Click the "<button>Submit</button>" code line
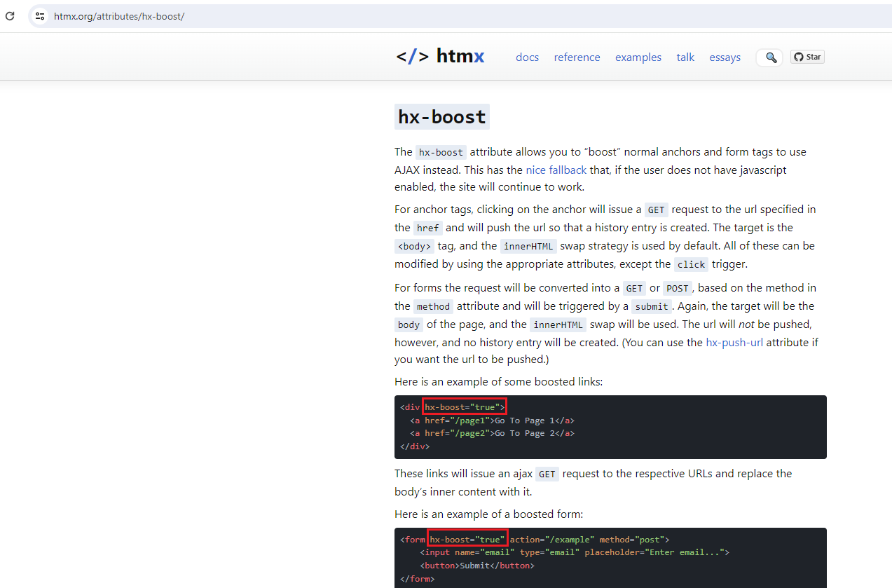892x588 pixels. point(477,565)
